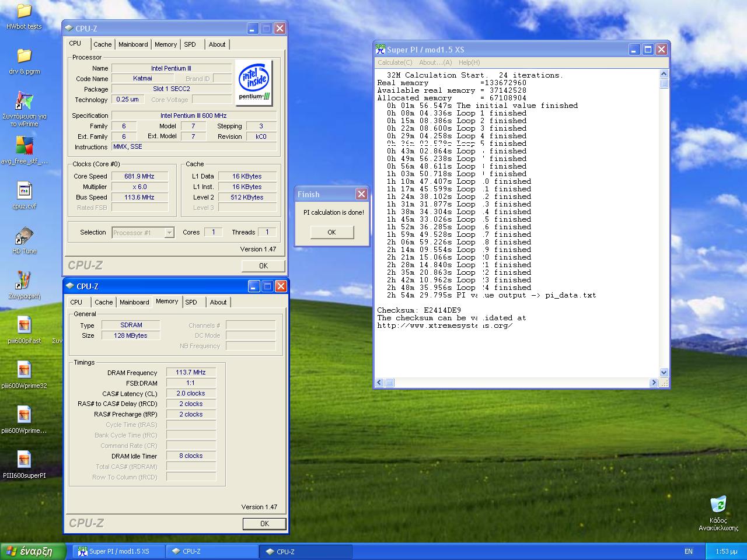Click the Code Name Katmai field
747x560 pixels.
click(x=142, y=78)
